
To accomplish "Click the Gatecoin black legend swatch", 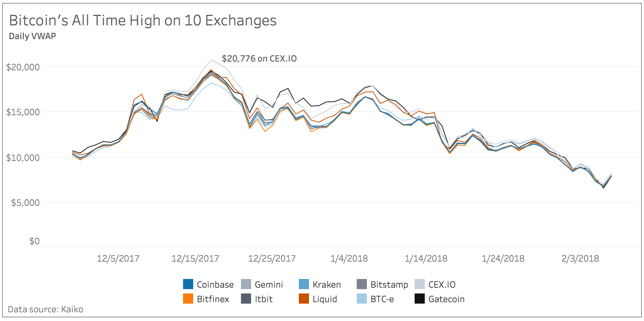I will tap(420, 299).
